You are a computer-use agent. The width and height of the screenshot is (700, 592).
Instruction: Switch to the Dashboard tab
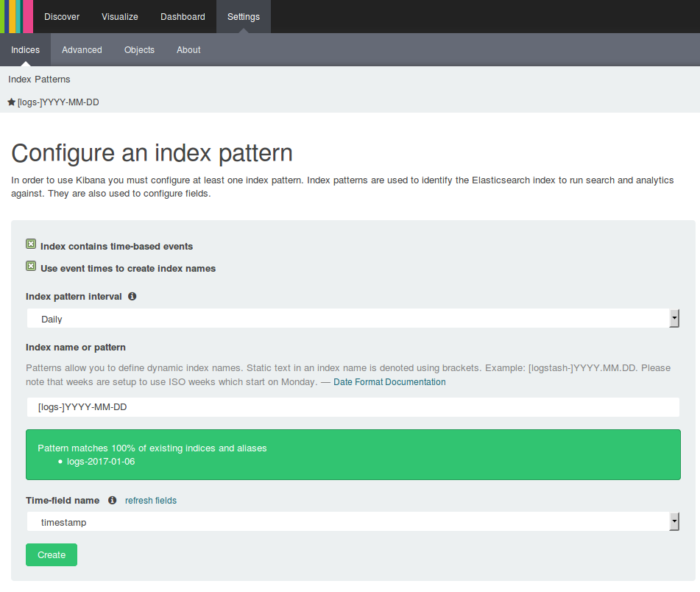click(183, 16)
